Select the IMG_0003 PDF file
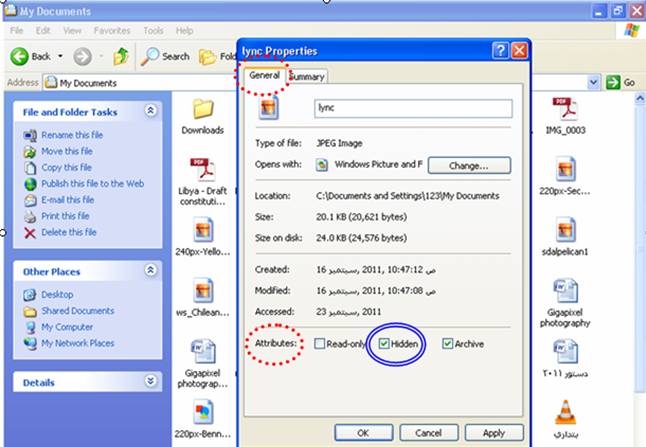Image resolution: width=646 pixels, height=447 pixels. click(x=565, y=116)
